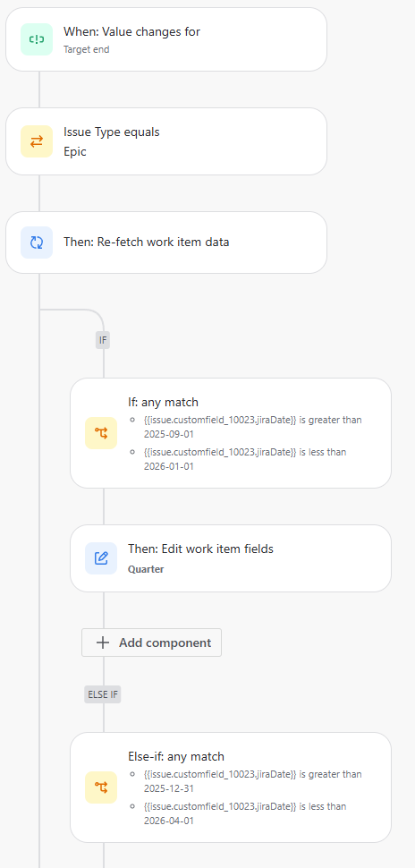Screen dimensions: 415x868
Task: Open the Then: Re-fetch work item data action
Action: tap(166, 243)
